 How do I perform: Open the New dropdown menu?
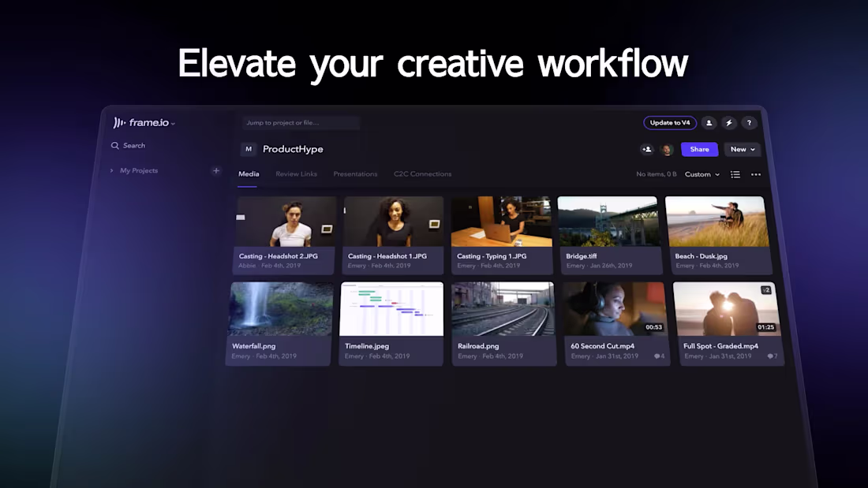click(x=740, y=149)
